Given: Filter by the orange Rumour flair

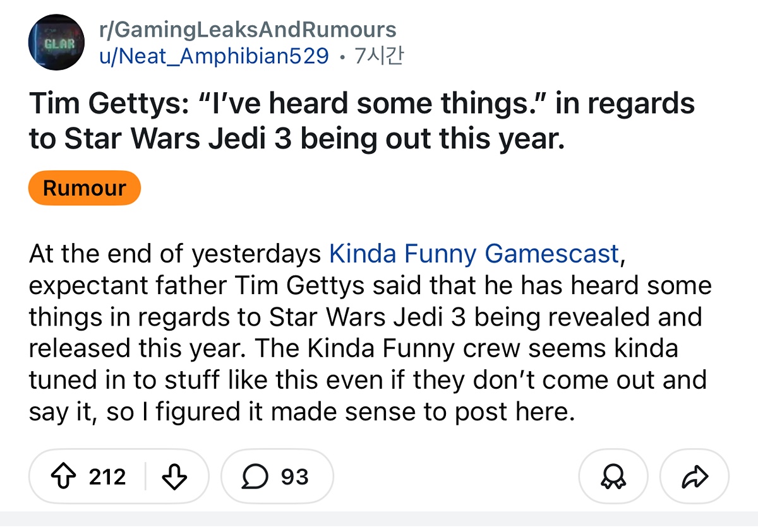Looking at the screenshot, I should (x=84, y=187).
